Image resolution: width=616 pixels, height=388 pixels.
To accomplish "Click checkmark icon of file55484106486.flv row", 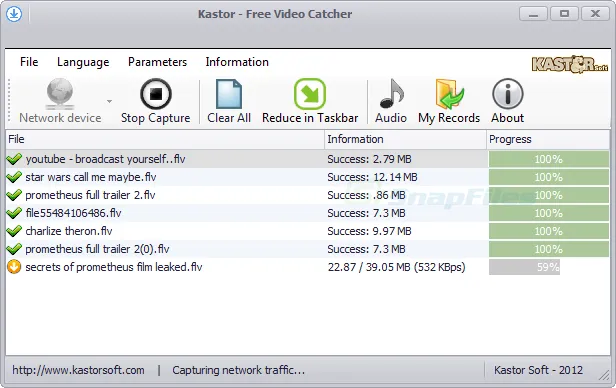I will [x=14, y=213].
